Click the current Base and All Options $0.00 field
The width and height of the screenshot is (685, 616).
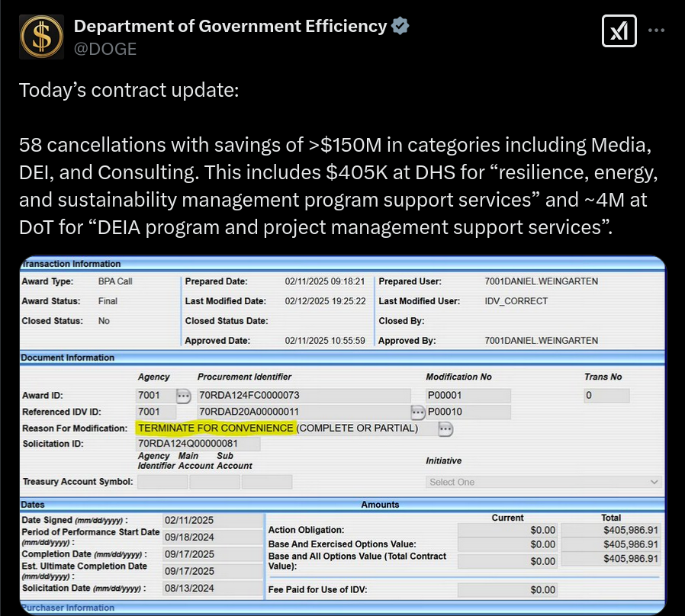pyautogui.click(x=507, y=561)
